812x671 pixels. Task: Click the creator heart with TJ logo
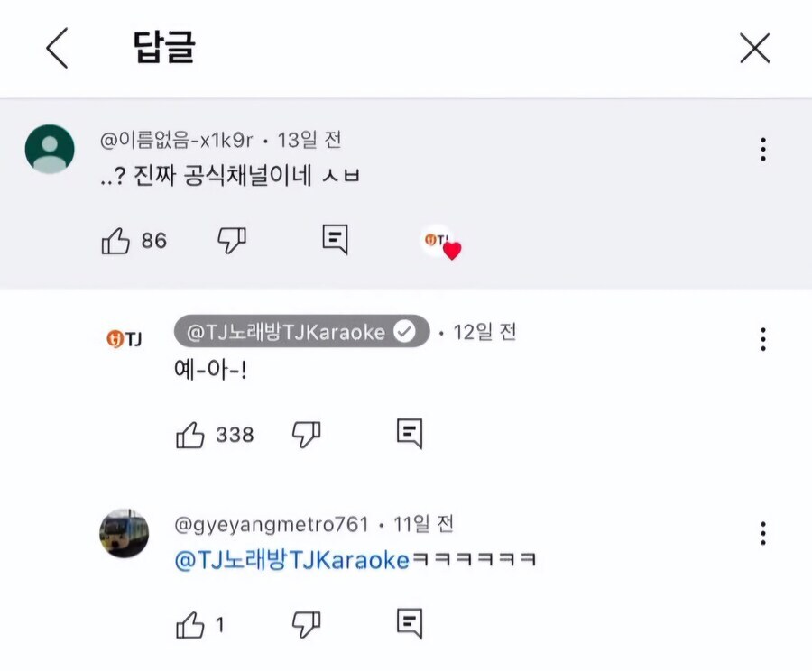click(x=439, y=240)
